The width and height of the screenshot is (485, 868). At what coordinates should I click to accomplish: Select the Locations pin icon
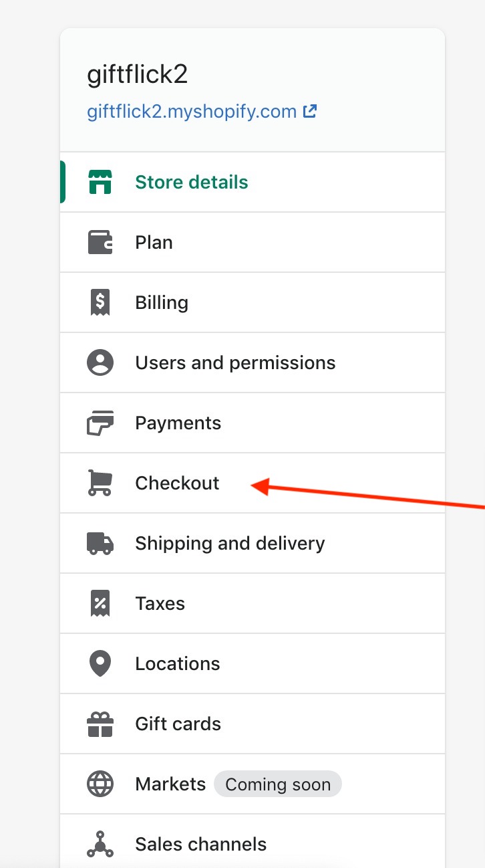click(100, 663)
